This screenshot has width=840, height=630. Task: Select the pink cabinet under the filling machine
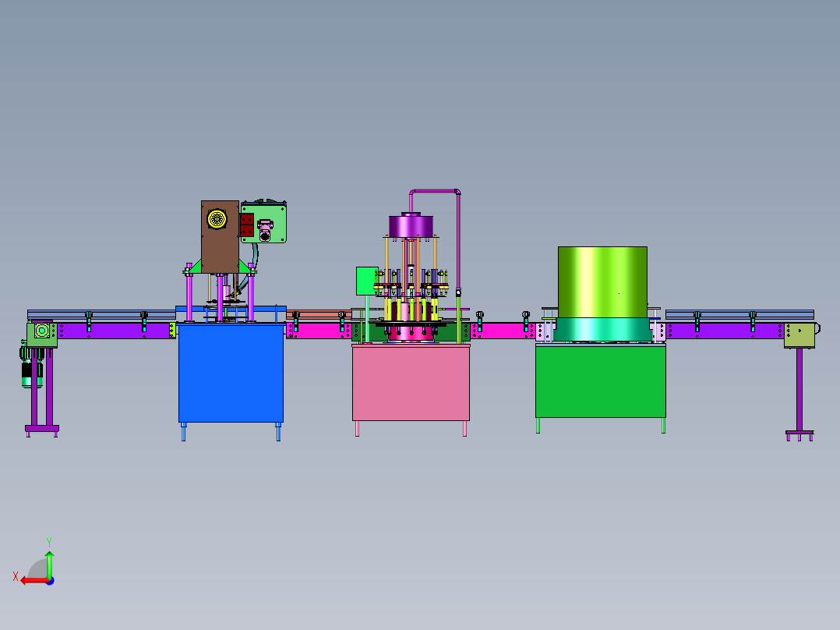411,384
